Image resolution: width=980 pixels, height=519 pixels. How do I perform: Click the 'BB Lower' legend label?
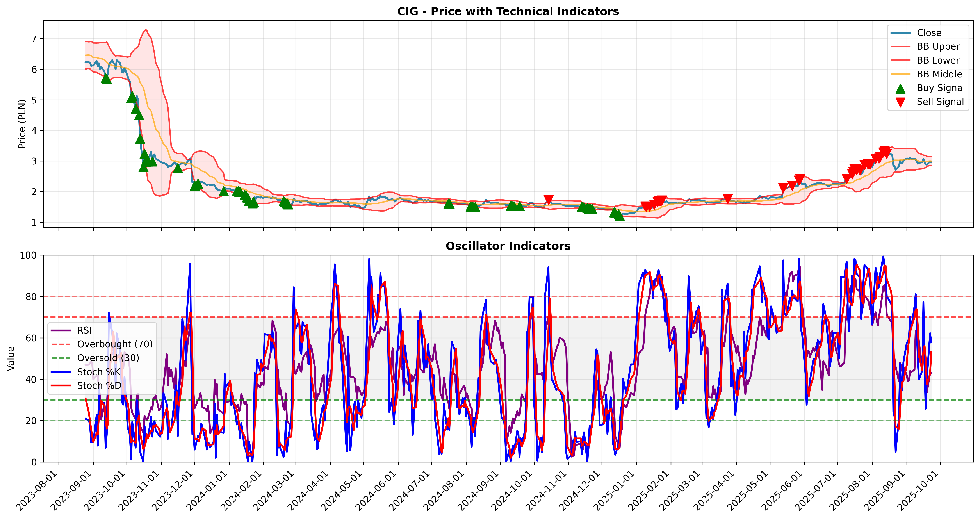pyautogui.click(x=938, y=61)
